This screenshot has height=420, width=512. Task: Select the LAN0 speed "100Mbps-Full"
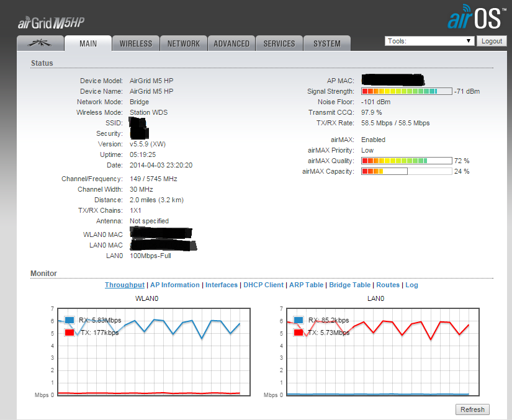coord(151,256)
